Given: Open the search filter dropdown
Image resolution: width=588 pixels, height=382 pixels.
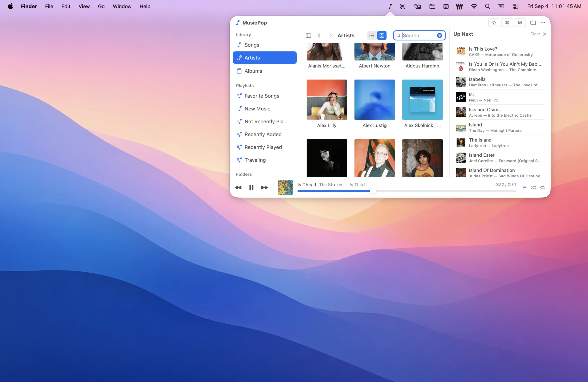Looking at the screenshot, I should coord(440,36).
